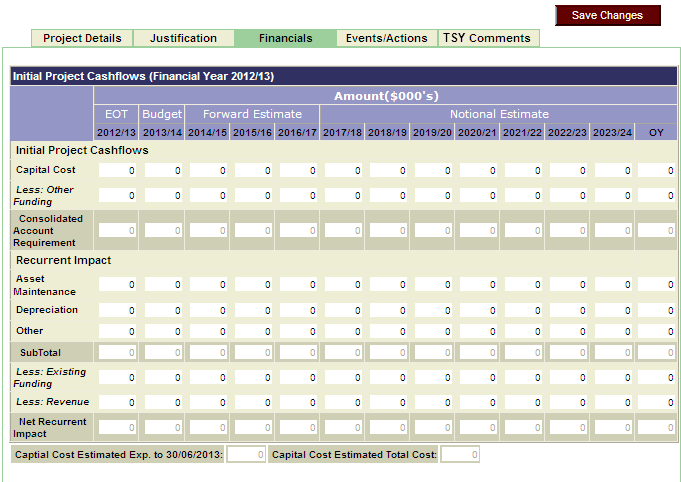Image resolution: width=681 pixels, height=482 pixels.
Task: Click Capital Cost Estimated Total Cost field
Action: click(x=460, y=455)
